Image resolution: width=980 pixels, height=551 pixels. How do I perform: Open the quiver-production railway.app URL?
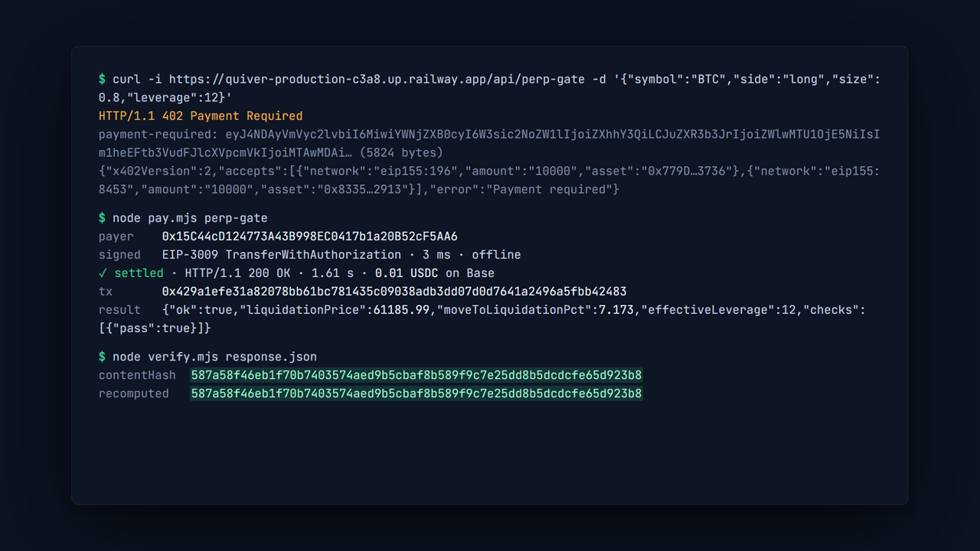(377, 79)
